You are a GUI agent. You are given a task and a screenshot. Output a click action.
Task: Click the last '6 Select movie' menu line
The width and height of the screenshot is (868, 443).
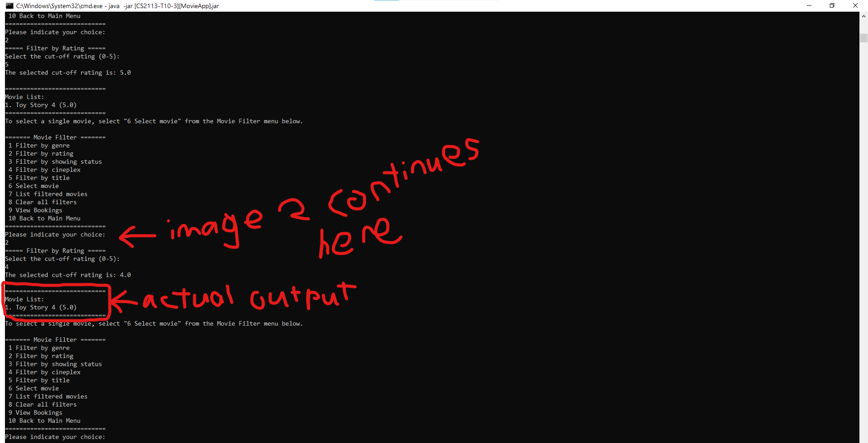(34, 389)
